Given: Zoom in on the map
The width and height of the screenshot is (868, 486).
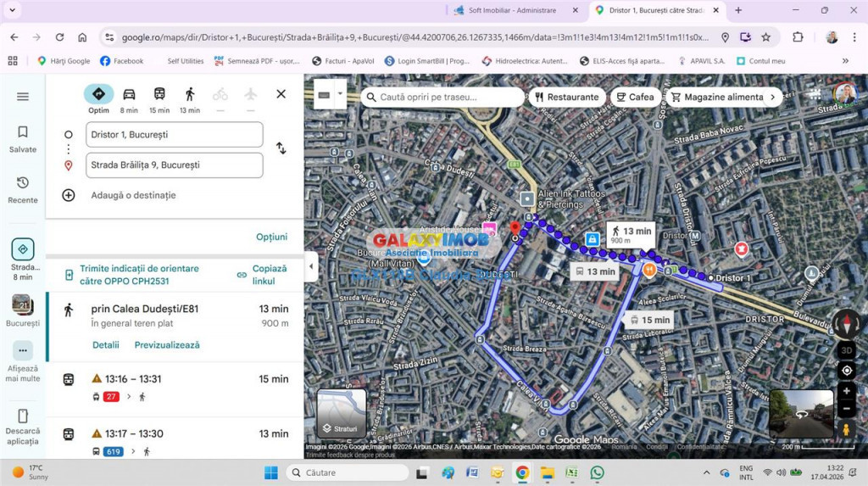Looking at the screenshot, I should click(x=846, y=391).
